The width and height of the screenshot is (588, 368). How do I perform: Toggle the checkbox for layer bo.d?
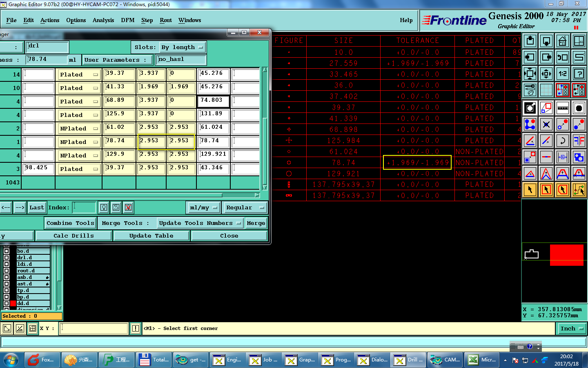(7, 251)
